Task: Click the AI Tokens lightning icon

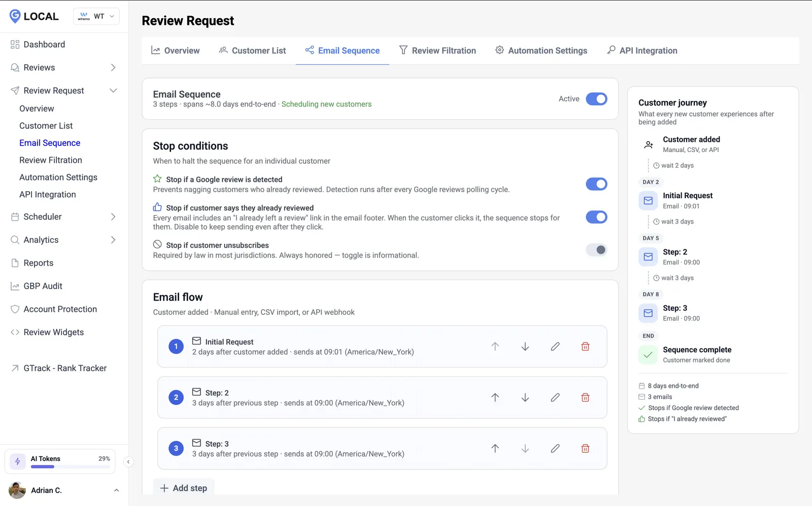Action: (18, 461)
